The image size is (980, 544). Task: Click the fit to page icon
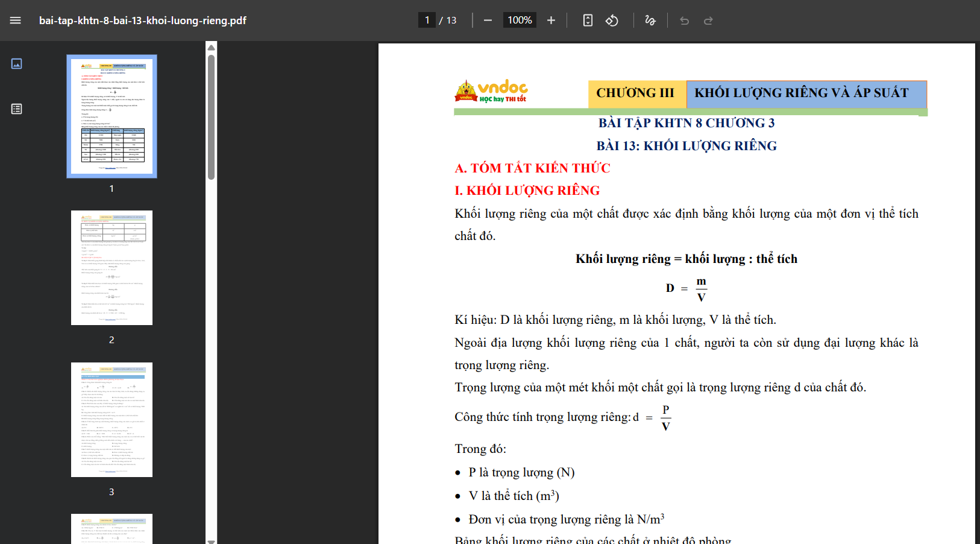coord(588,21)
